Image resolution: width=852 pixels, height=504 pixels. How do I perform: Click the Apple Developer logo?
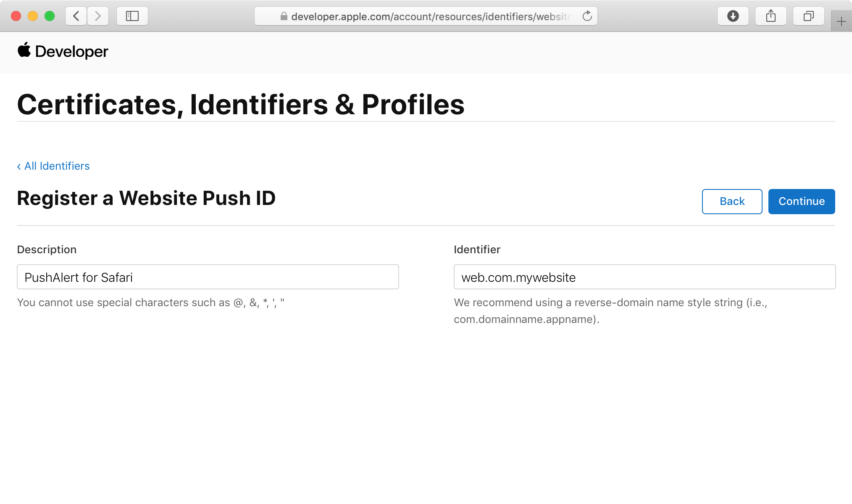24,50
